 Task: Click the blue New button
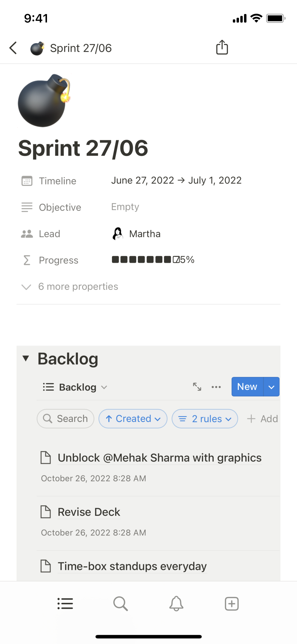247,387
